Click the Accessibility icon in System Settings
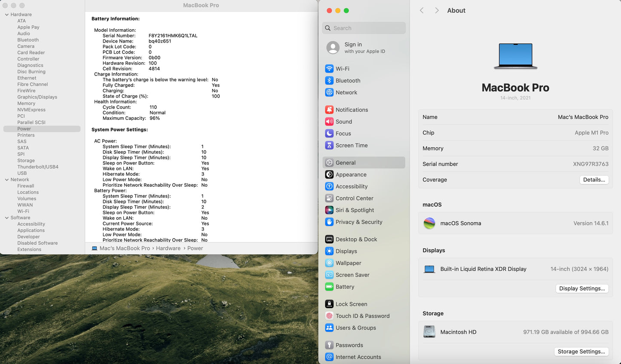The height and width of the screenshot is (364, 621). pos(329,186)
